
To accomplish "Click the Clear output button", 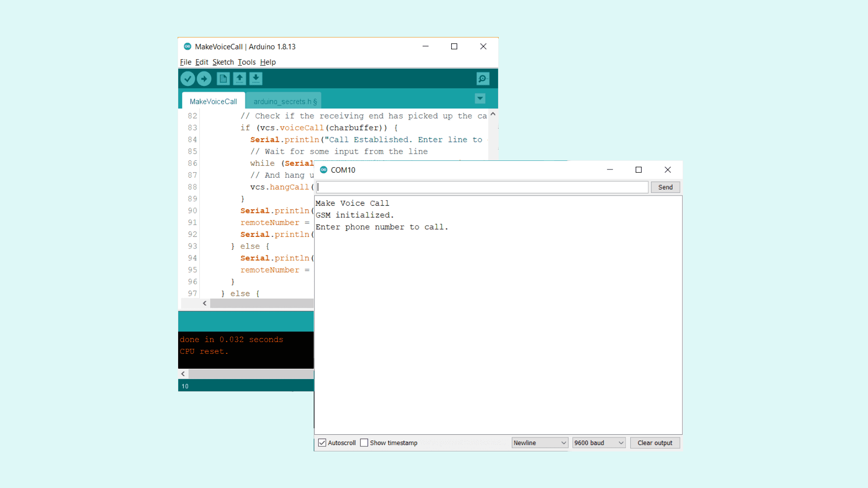I will [x=655, y=443].
